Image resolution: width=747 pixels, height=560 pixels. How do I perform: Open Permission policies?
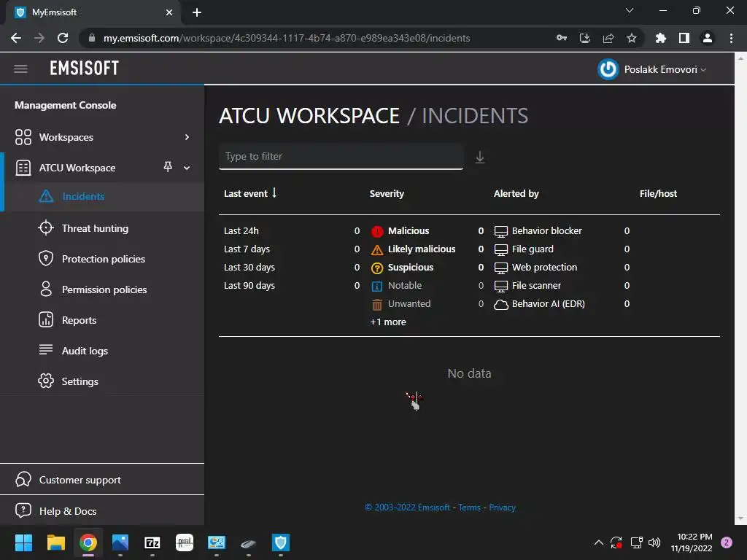(104, 289)
